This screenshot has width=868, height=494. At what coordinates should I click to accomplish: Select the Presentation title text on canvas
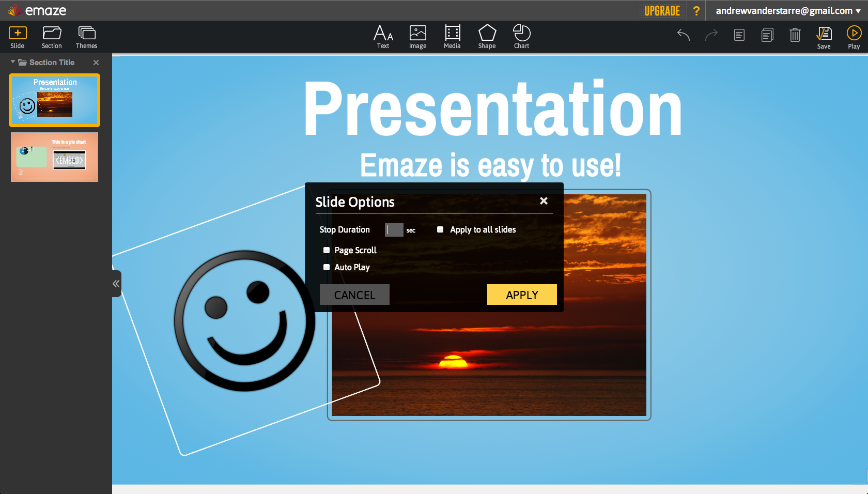pyautogui.click(x=493, y=109)
